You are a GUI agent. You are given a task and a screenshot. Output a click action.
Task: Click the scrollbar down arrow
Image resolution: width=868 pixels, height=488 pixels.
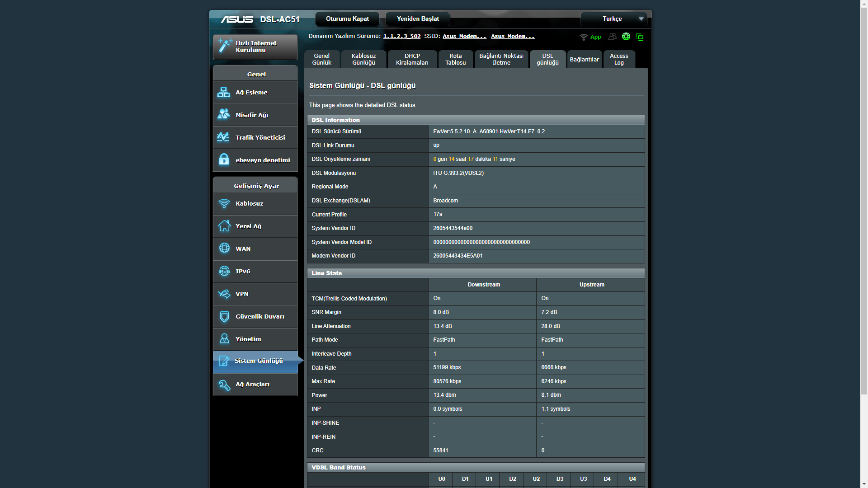click(864, 484)
